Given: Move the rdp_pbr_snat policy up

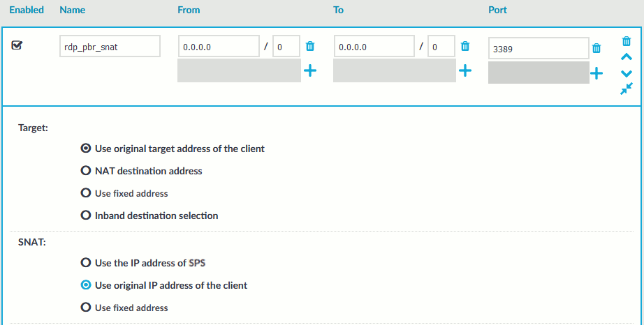Looking at the screenshot, I should pos(627,58).
